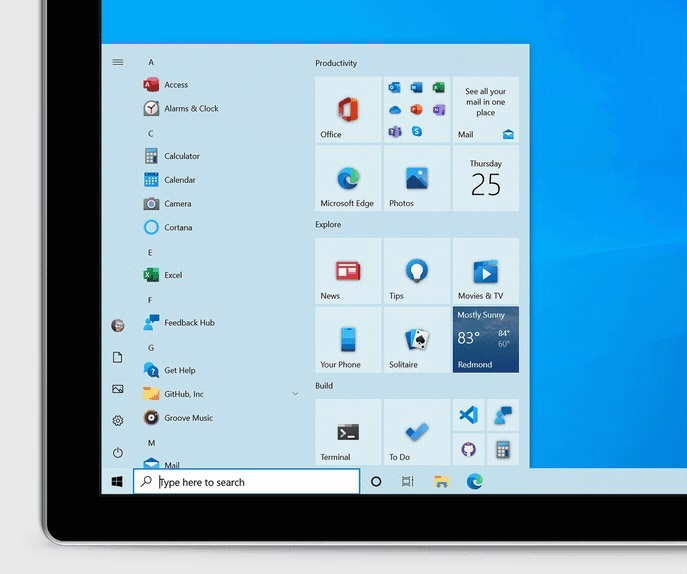Click the Build group header
687x574 pixels.
click(x=324, y=386)
